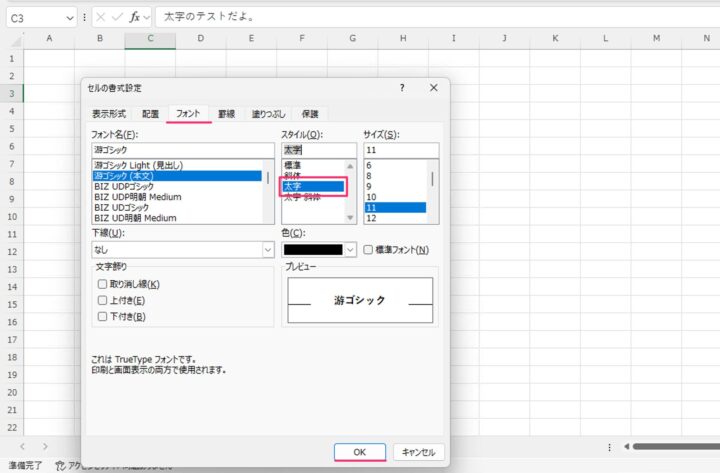This screenshot has height=473, width=720.
Task: Click the accessibility icon in status bar
Action: pyautogui.click(x=60, y=465)
